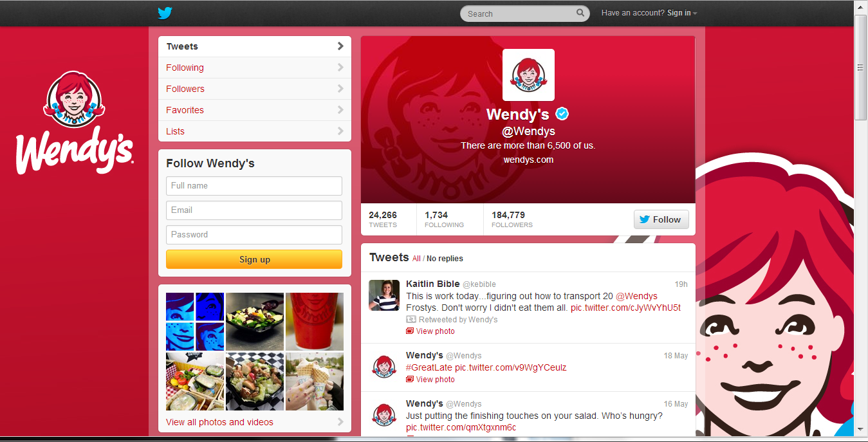Open pic.twitter.com/qmXtgxnm6c link

[x=461, y=428]
